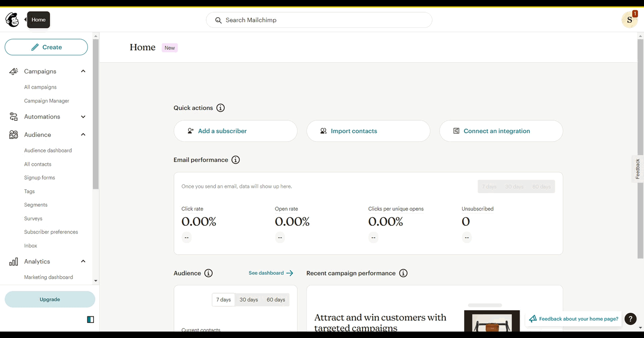
Task: Click the Automations flow icon
Action: 13,116
